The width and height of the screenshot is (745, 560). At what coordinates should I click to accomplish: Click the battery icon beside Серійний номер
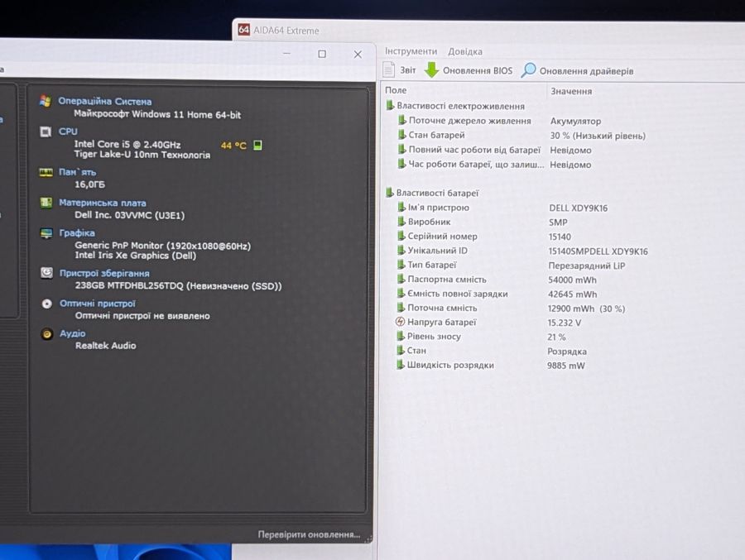coord(401,236)
